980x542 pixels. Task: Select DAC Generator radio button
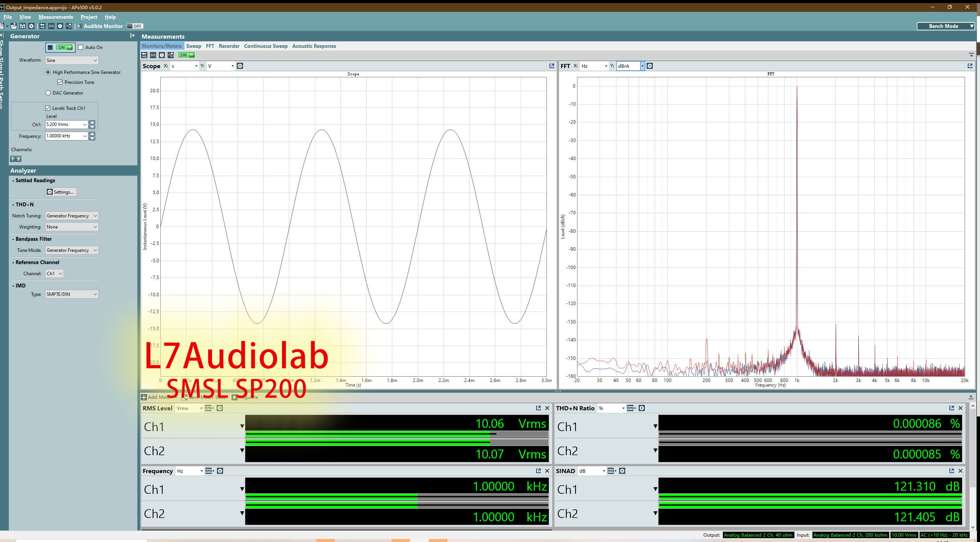pos(48,93)
